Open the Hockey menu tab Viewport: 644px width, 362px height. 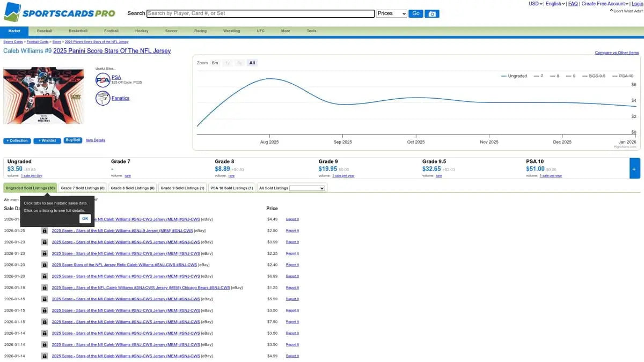tap(142, 31)
